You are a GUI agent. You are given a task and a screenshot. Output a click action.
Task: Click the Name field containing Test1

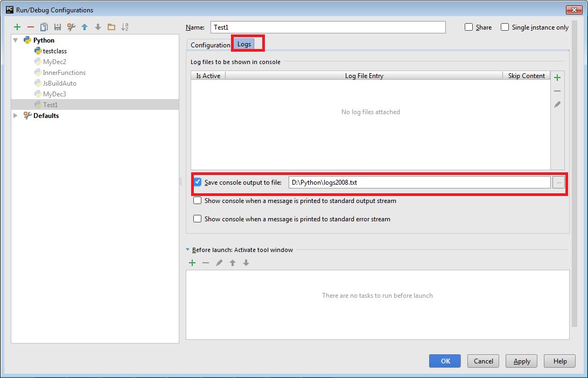(328, 27)
